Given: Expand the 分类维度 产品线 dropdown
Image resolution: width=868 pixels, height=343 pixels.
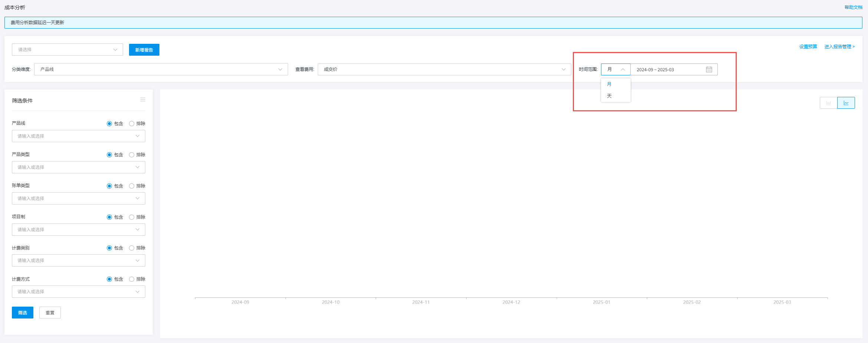Looking at the screenshot, I should pos(161,69).
